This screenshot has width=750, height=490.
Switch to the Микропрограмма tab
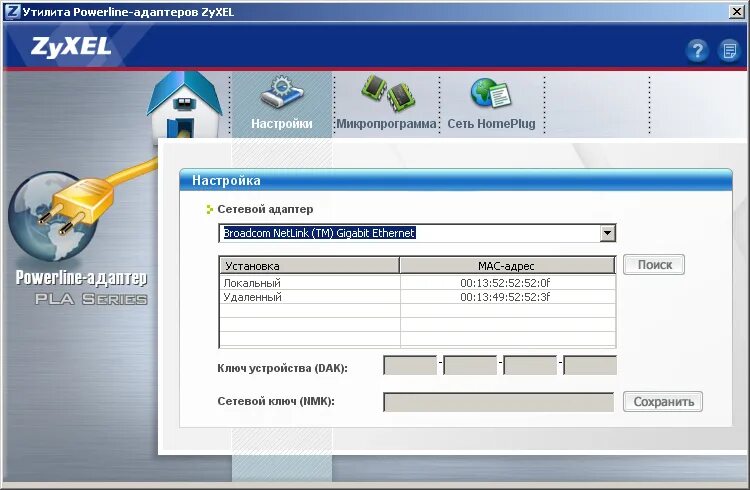coord(386,105)
